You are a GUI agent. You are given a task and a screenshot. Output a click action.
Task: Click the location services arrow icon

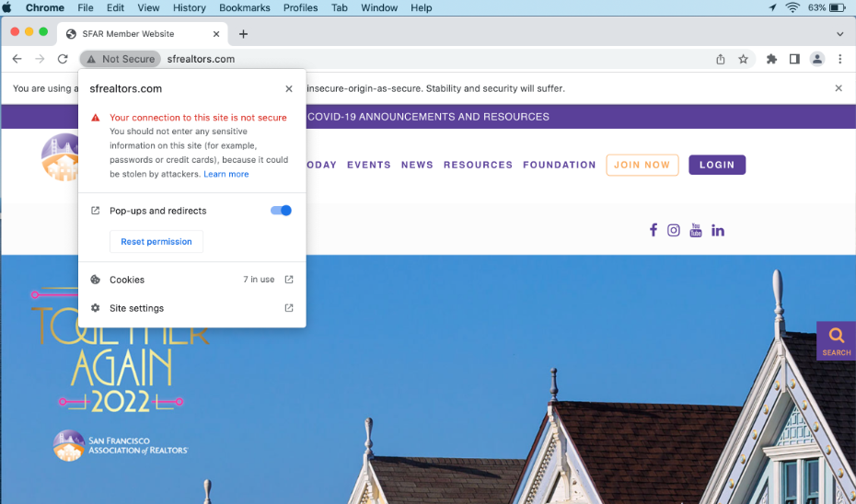(772, 7)
